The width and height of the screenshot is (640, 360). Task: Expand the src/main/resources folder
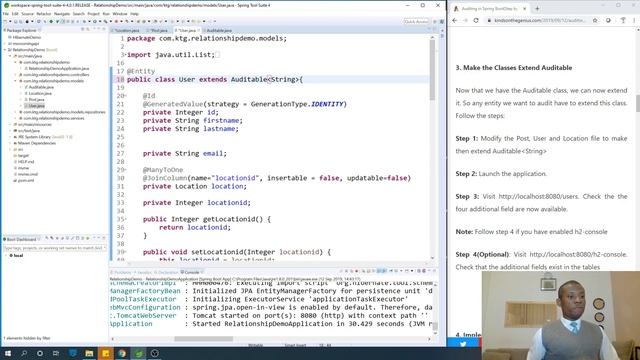[10, 124]
